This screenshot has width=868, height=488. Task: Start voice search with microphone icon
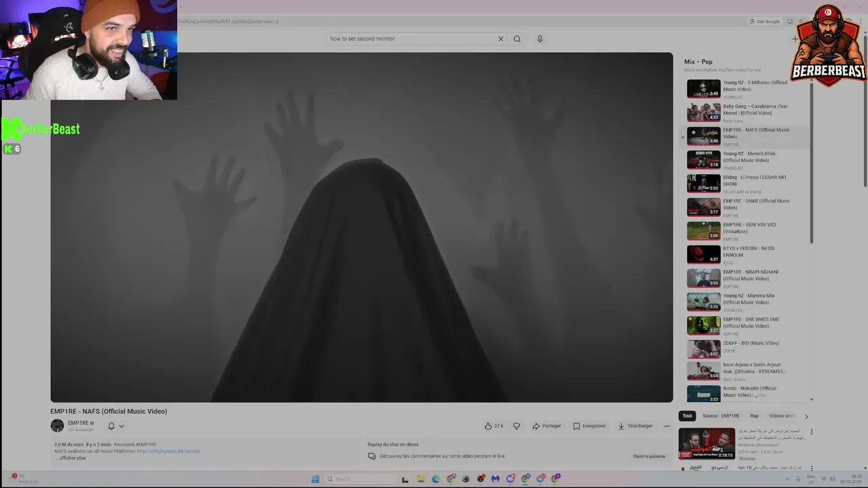pos(540,39)
